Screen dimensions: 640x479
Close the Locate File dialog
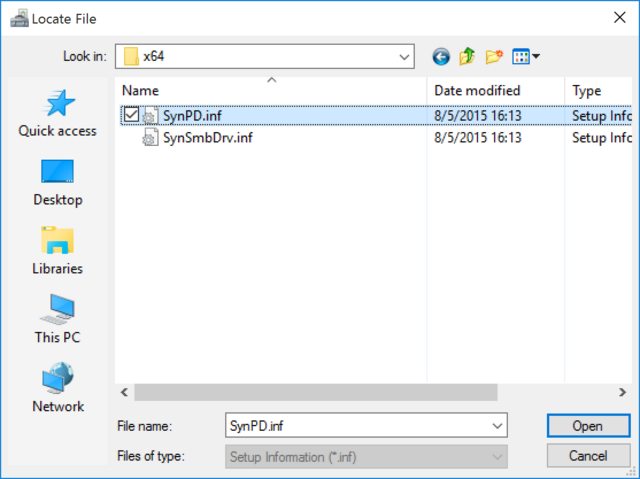(x=620, y=18)
